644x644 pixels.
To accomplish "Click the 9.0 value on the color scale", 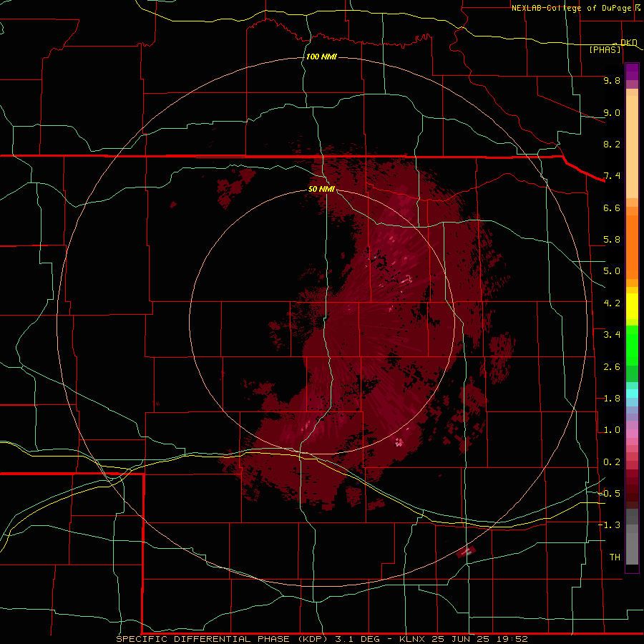I will click(x=612, y=112).
